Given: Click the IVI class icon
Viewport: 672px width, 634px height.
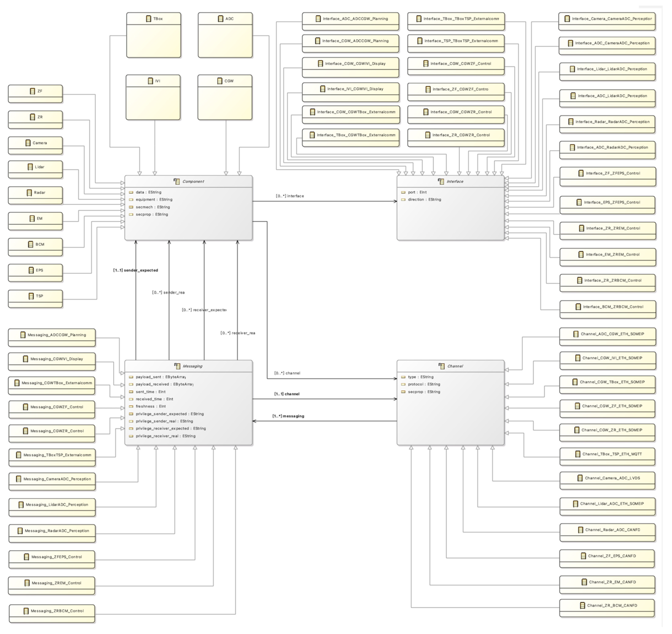Looking at the screenshot, I should tap(150, 81).
